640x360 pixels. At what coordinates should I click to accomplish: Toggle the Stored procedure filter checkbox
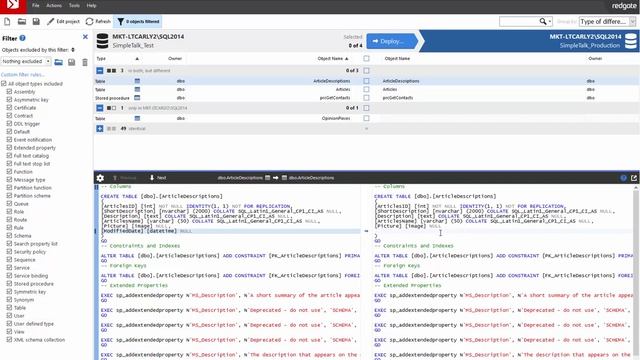[x=9, y=284]
